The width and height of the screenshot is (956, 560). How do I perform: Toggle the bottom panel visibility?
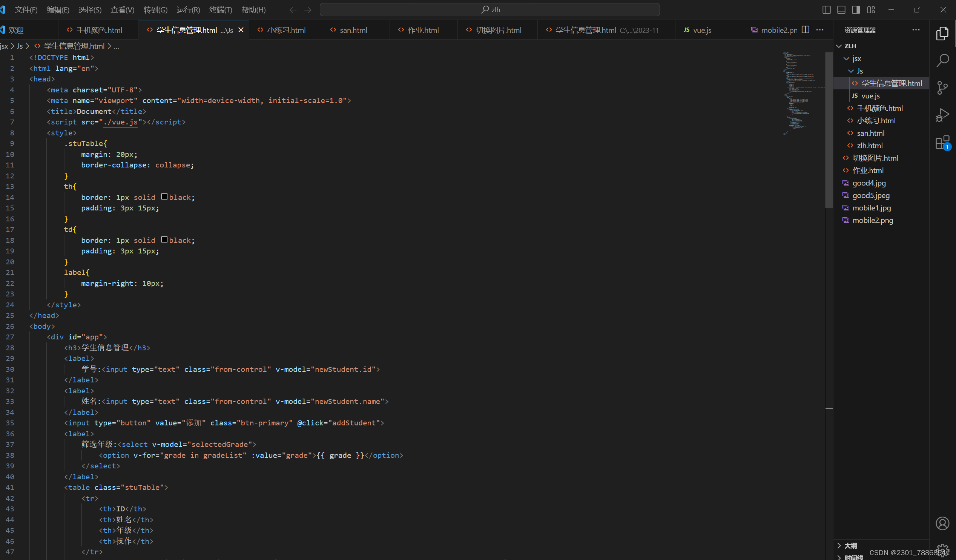841,9
